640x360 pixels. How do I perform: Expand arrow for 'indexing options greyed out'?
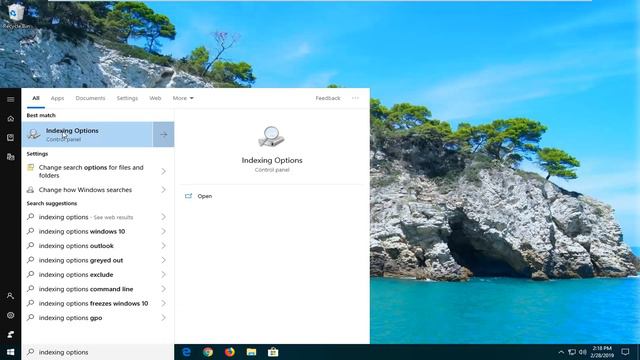click(163, 260)
